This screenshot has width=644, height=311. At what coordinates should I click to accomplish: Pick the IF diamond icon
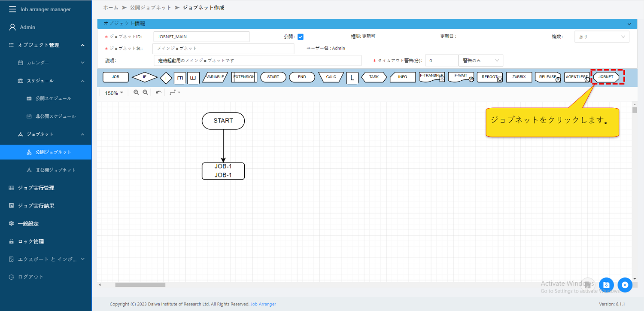(x=145, y=77)
